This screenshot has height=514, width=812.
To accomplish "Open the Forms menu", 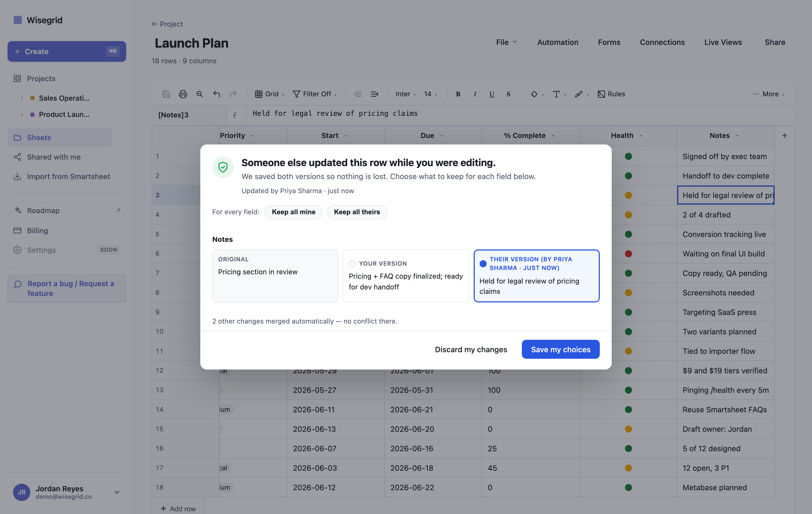I will pyautogui.click(x=609, y=42).
